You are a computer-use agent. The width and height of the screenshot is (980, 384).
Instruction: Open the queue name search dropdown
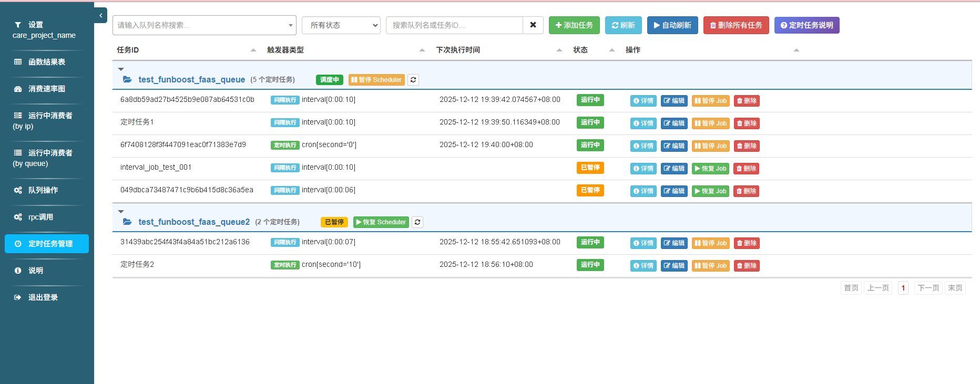tap(205, 25)
